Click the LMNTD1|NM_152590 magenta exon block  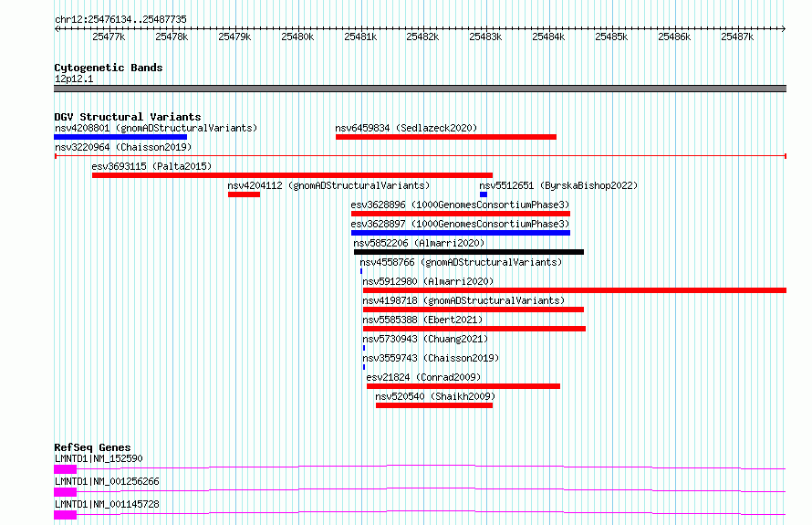(x=66, y=469)
